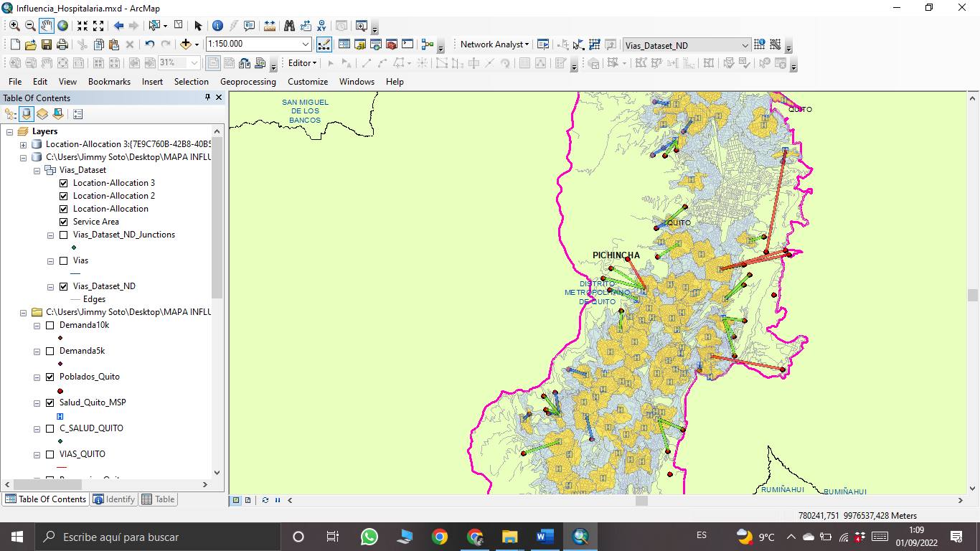Check the C_SALUD_QUITO layer

[50, 428]
